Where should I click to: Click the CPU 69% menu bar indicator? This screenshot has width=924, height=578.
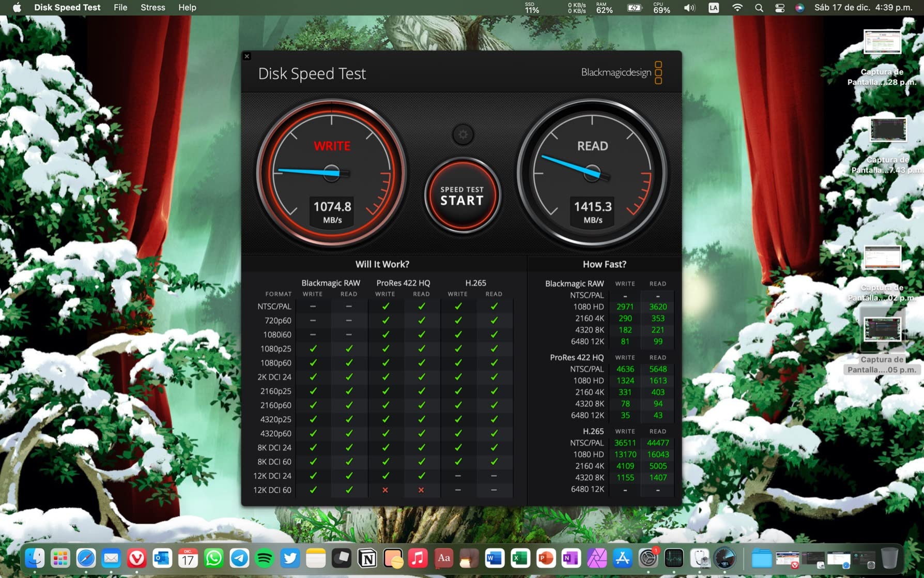click(x=661, y=7)
